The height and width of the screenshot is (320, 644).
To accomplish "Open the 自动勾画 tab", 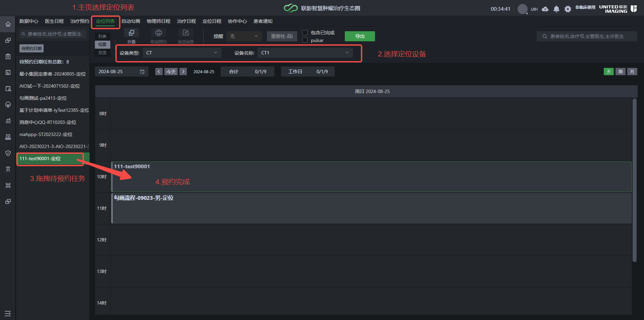I will point(131,21).
